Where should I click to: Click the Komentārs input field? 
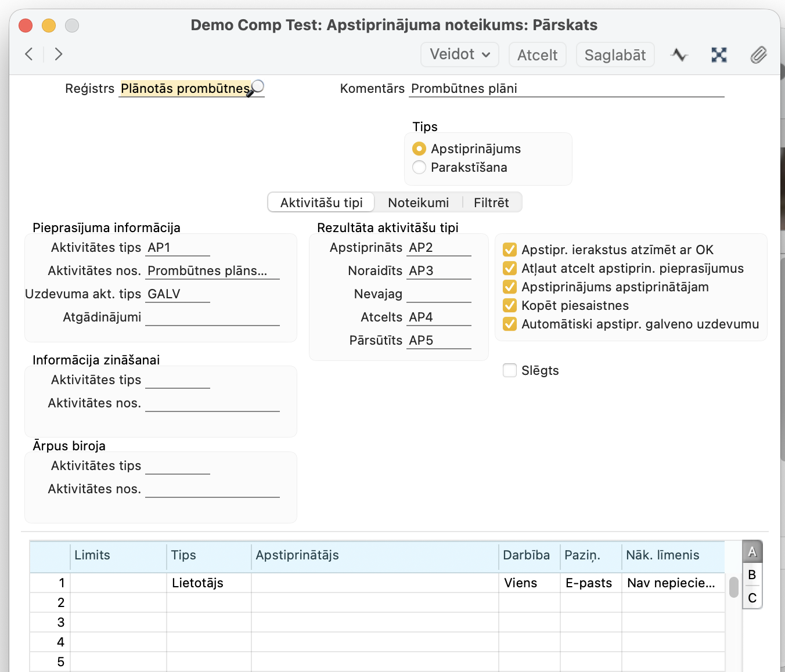click(x=566, y=89)
